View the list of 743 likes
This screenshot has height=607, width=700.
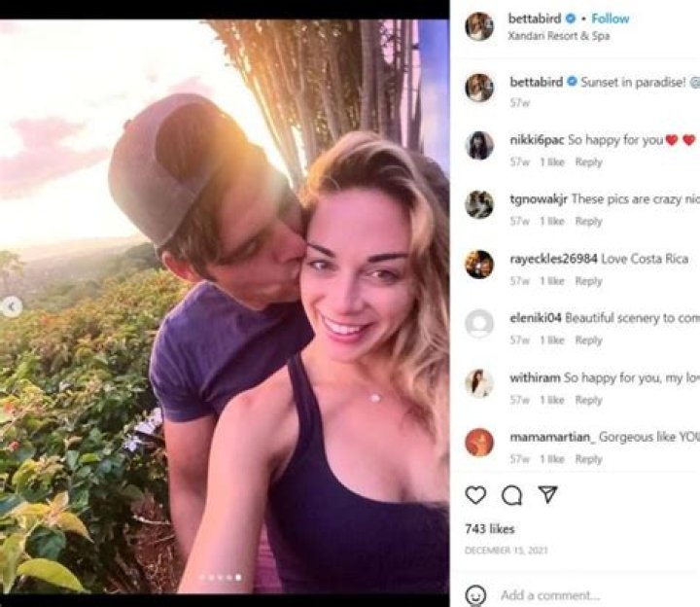[489, 529]
